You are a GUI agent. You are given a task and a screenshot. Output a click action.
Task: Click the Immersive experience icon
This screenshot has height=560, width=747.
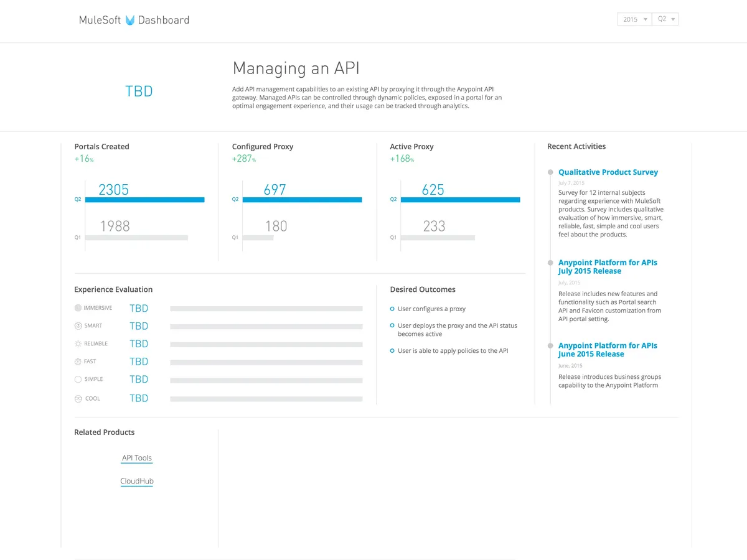pyautogui.click(x=78, y=308)
